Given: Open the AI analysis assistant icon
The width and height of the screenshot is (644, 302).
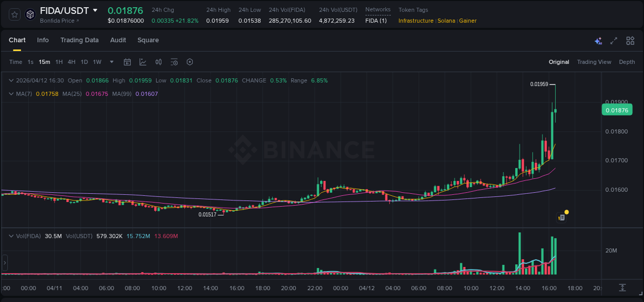Looking at the screenshot, I should point(598,40).
